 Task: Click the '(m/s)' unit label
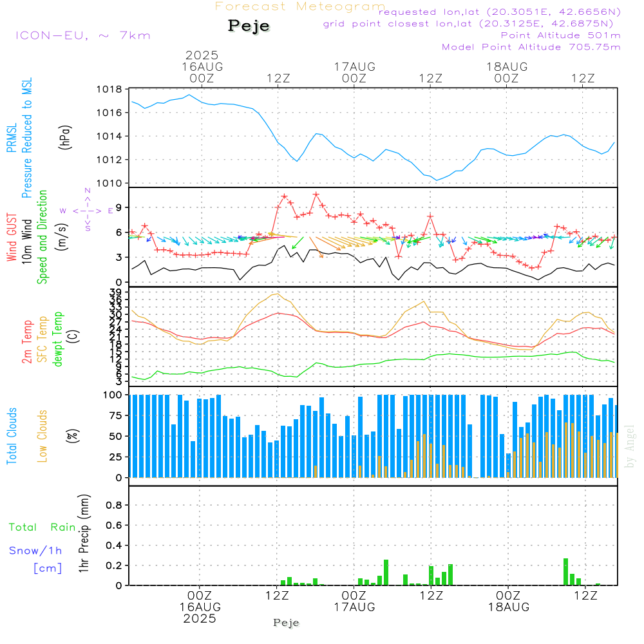click(62, 238)
